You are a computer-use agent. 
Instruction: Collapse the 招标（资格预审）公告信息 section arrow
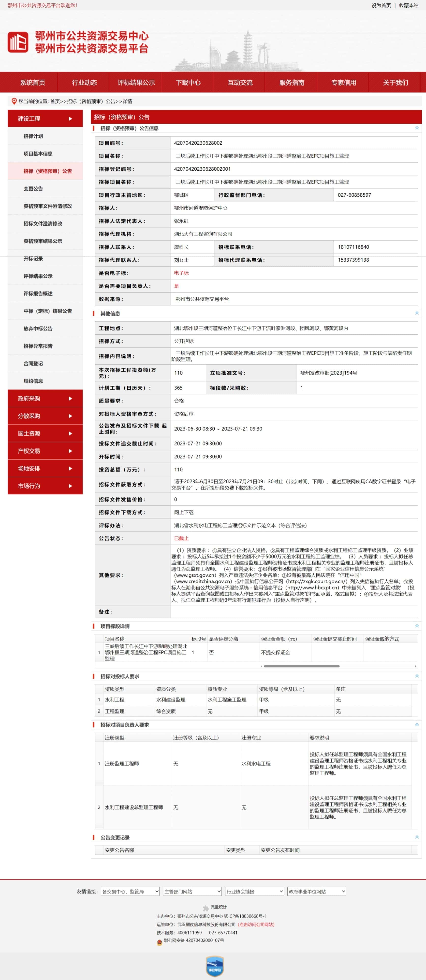click(416, 128)
